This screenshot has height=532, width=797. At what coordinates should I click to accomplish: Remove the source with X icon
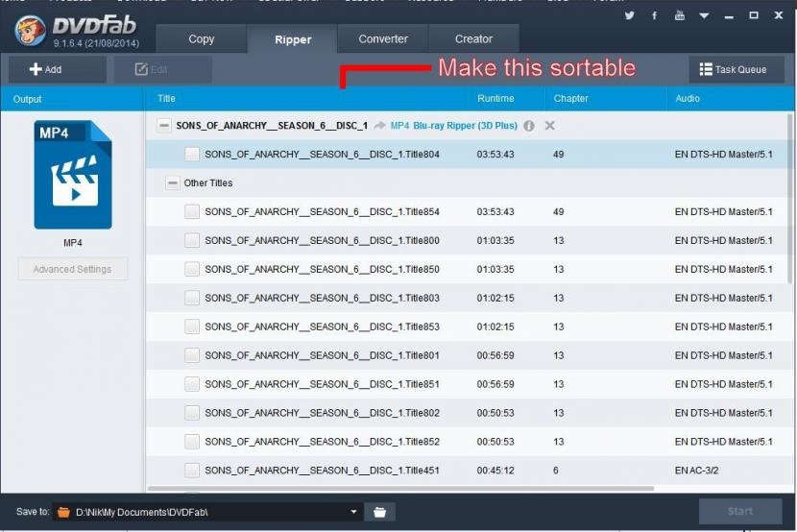click(549, 126)
